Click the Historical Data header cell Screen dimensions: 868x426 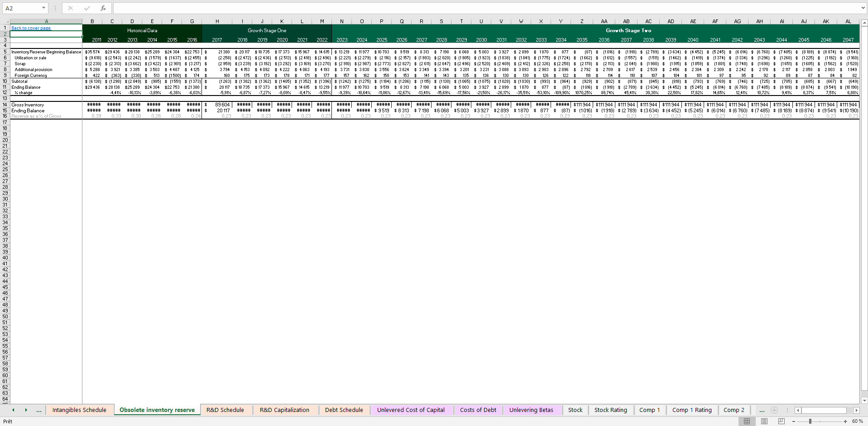[x=142, y=30]
